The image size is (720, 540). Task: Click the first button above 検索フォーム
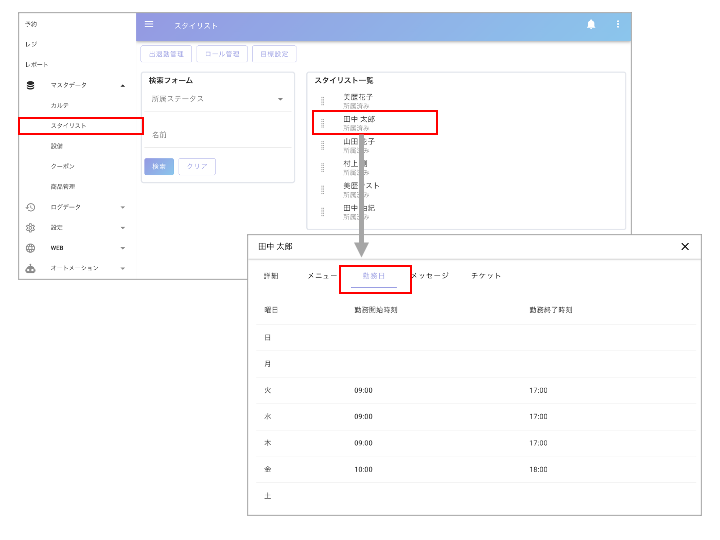(x=166, y=54)
